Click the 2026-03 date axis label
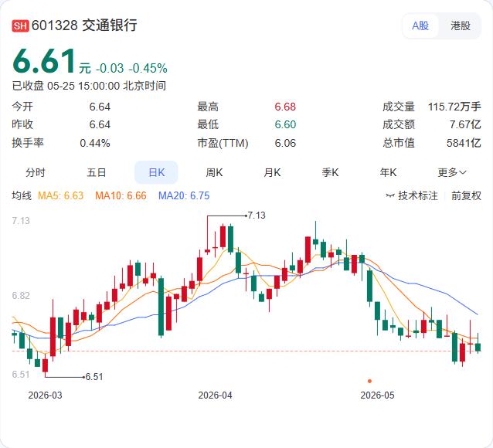The height and width of the screenshot is (448, 493). (x=46, y=395)
